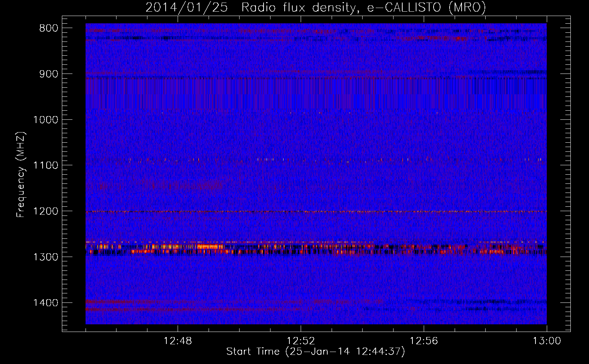Click the 900 frequency axis label
Image resolution: width=589 pixels, height=364 pixels.
(49, 74)
